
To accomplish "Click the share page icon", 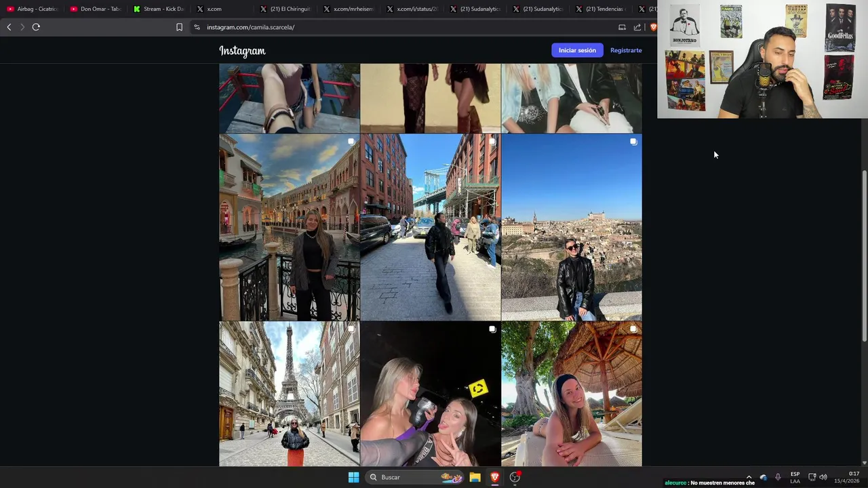I will [637, 27].
